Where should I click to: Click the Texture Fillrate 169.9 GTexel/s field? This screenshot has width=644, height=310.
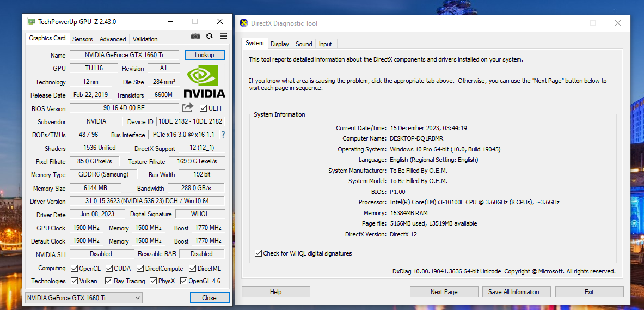[197, 161]
